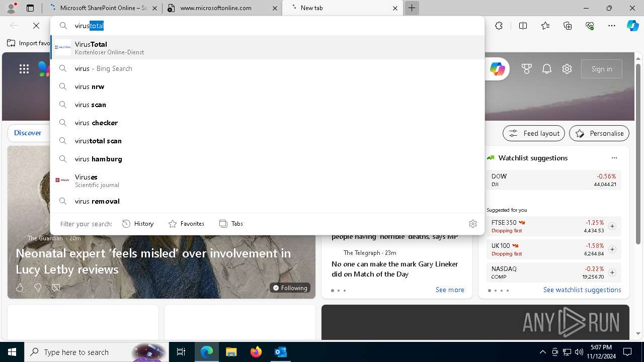Viewport: 644px width, 362px height.
Task: Open the Extensions puzzle icon
Action: pos(499,26)
